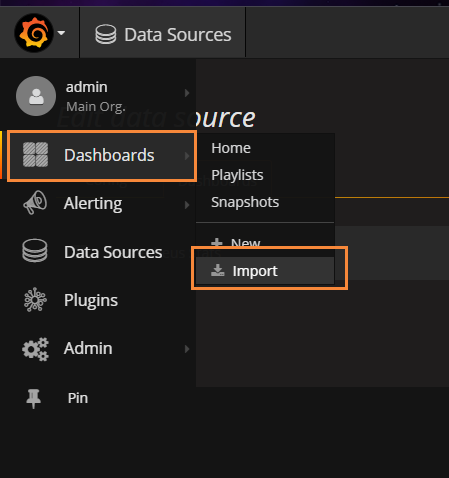Click the Data Sources database icon in top bar
Screen dimensions: 449x478
click(106, 34)
